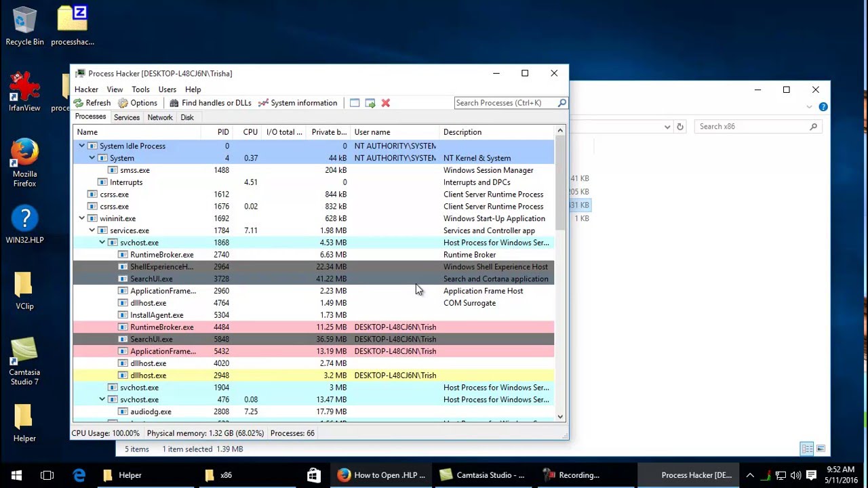Screen dimensions: 868x488
Task: Select the WIN32.HLP desktop icon
Action: coord(24,225)
